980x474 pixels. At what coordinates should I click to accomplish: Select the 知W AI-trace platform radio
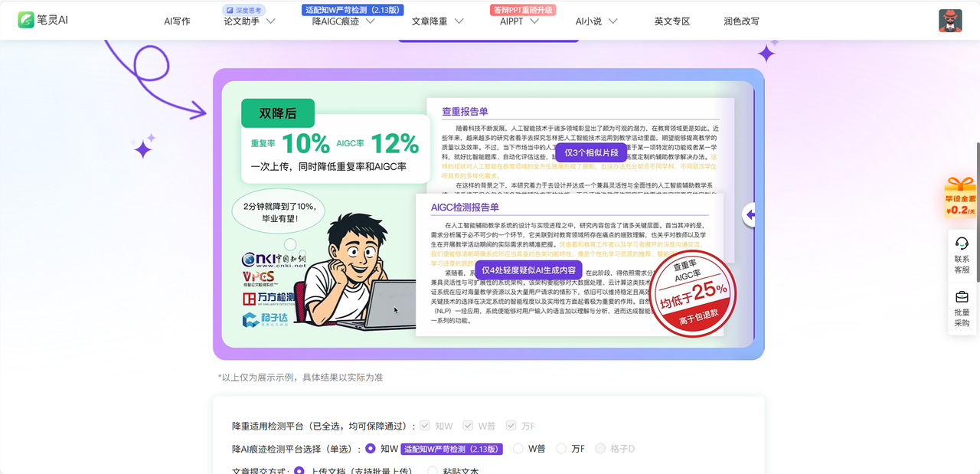tap(370, 449)
